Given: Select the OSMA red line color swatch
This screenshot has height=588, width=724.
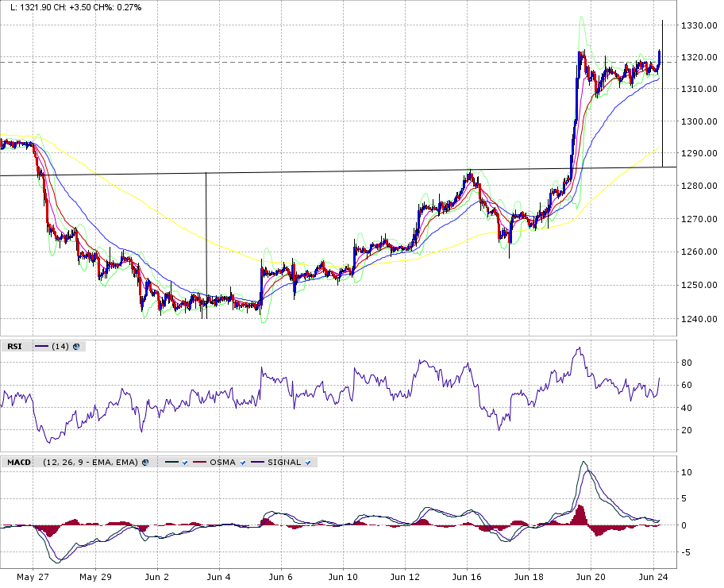Looking at the screenshot, I should [199, 463].
